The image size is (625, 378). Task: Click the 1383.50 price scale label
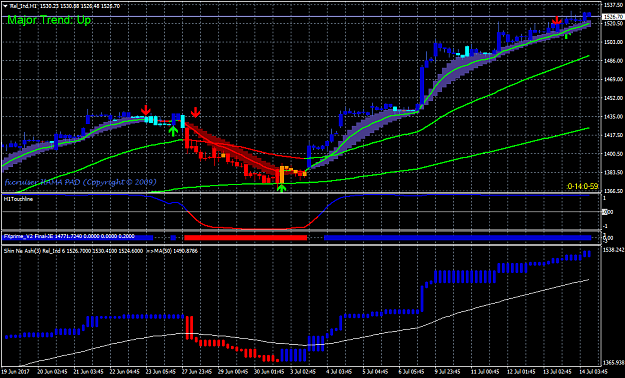coord(613,173)
